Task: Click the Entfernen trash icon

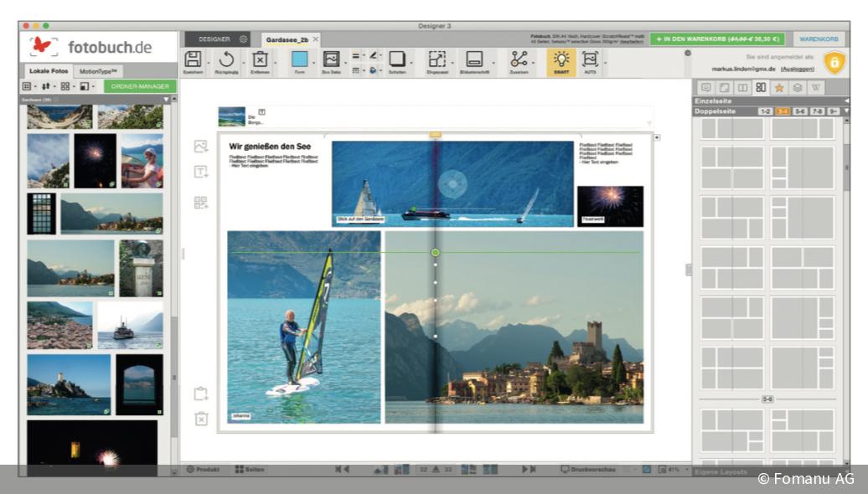Action: tap(260, 59)
